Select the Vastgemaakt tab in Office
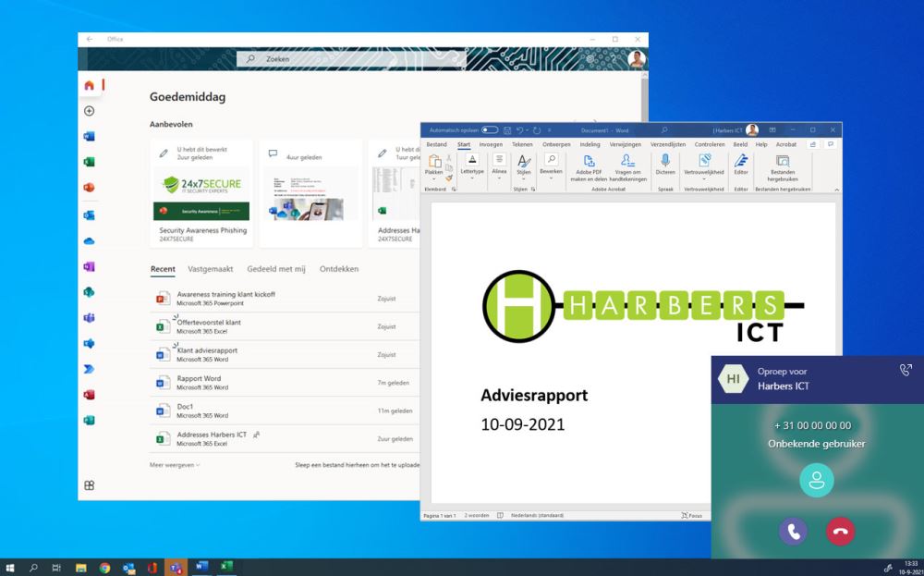 [x=211, y=269]
